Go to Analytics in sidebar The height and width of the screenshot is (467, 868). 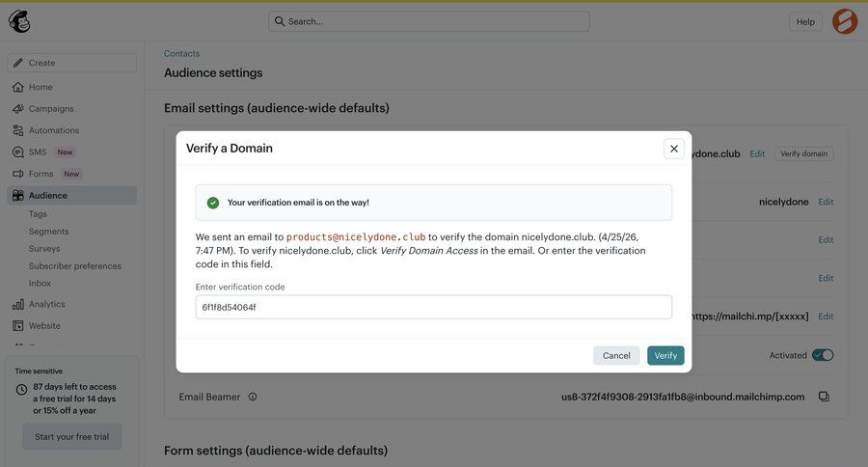pos(46,304)
